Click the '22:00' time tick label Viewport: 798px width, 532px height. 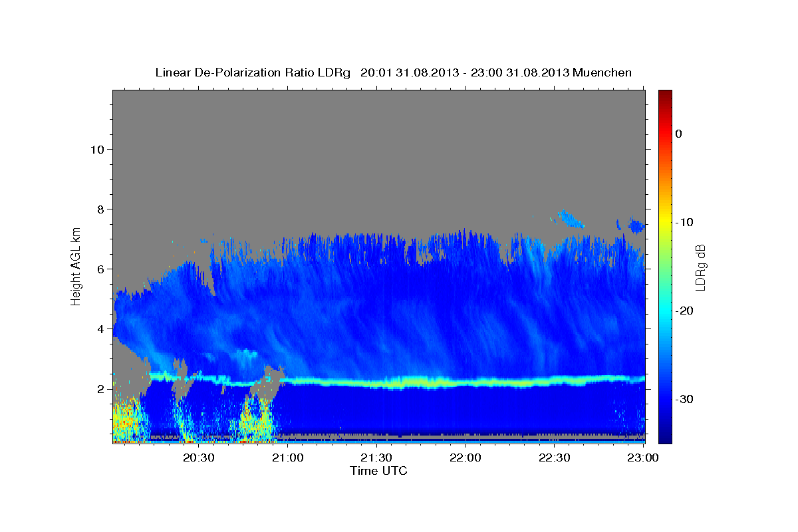click(465, 458)
